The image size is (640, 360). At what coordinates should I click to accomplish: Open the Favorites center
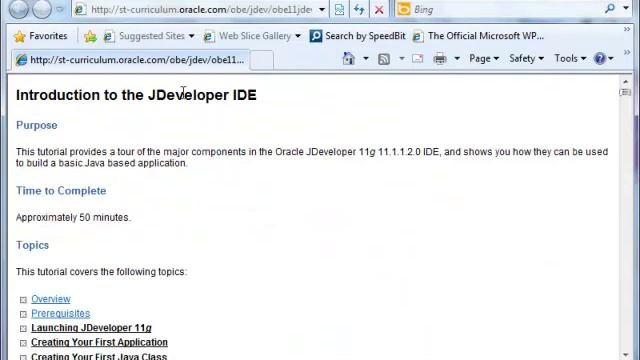[x=40, y=36]
